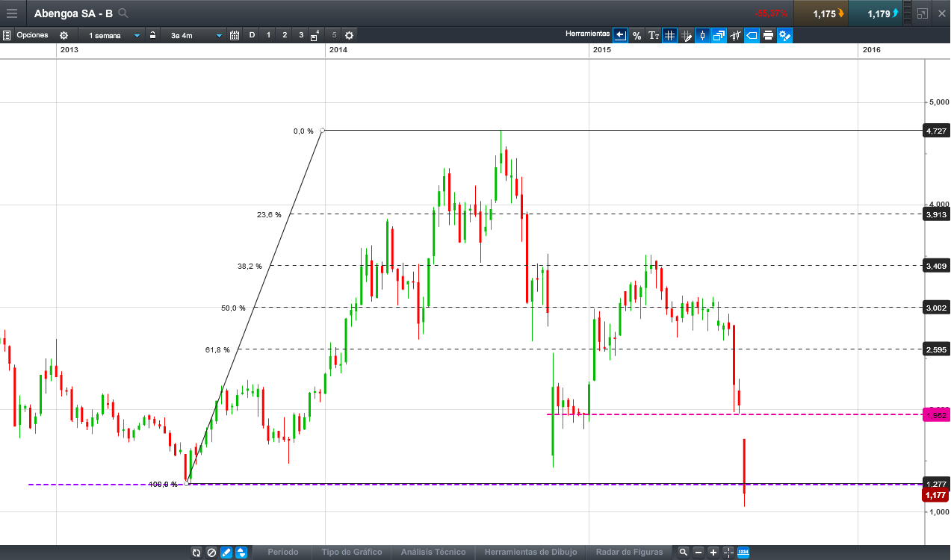Open chart tools settings gears

click(x=784, y=35)
